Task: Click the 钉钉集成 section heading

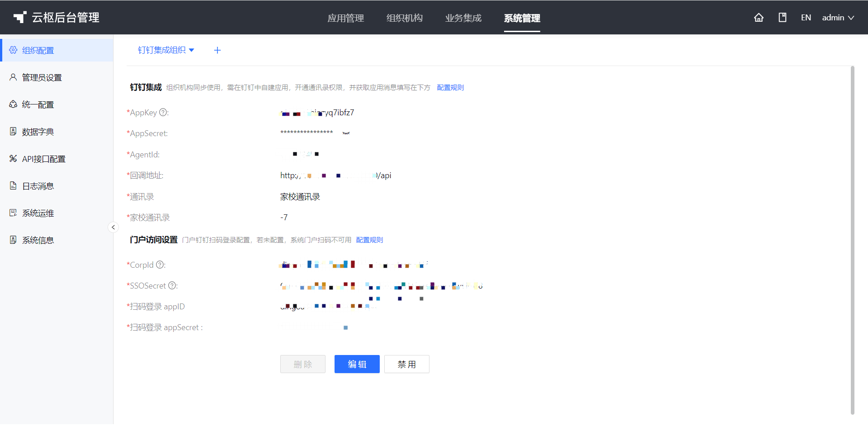Action: [x=146, y=87]
